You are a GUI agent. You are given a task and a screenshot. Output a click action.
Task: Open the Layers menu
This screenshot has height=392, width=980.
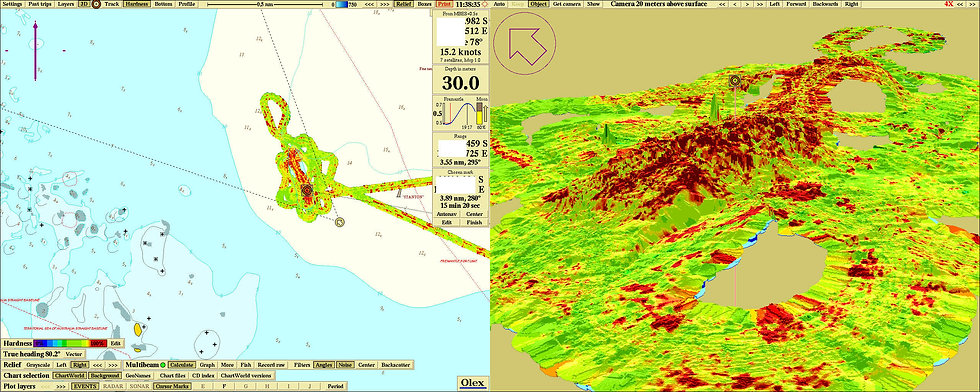click(66, 4)
